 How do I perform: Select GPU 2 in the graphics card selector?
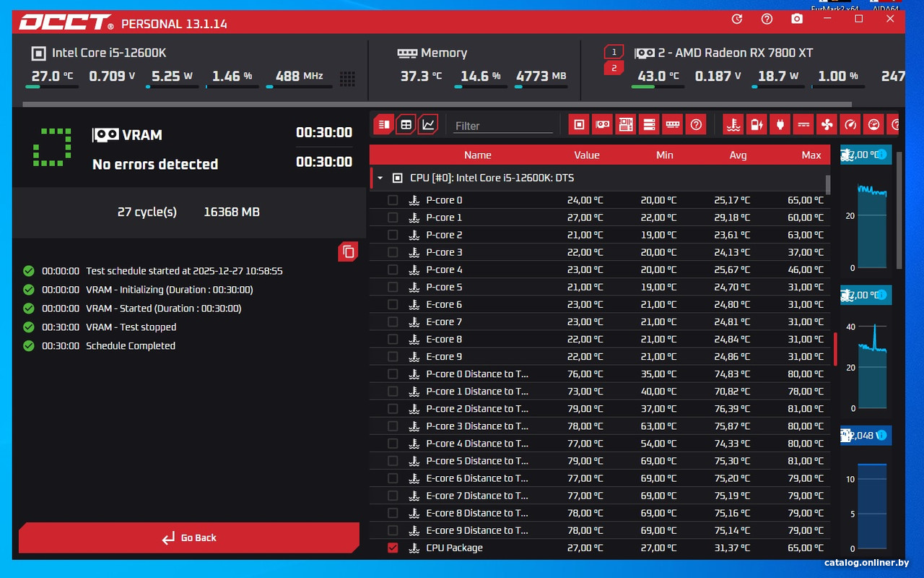coord(614,68)
